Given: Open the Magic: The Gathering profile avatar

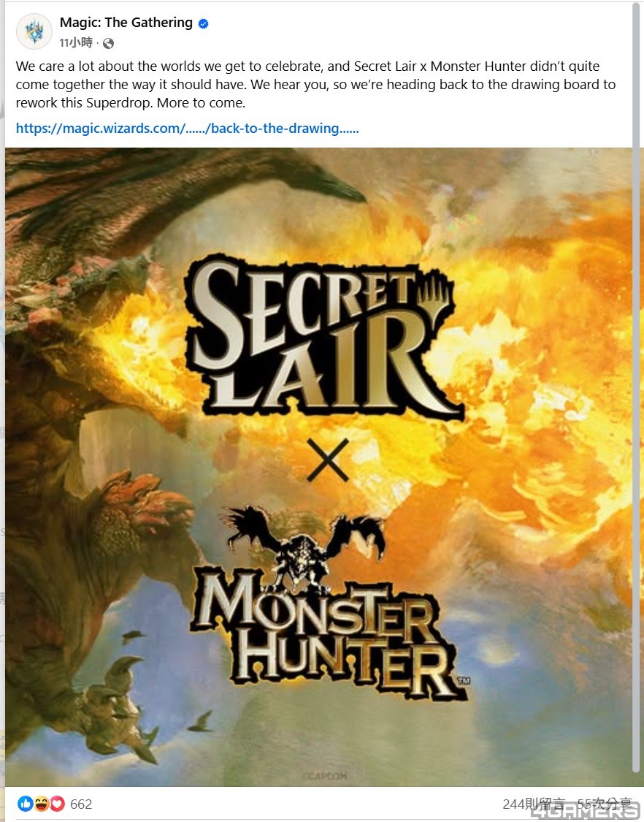Looking at the screenshot, I should [34, 31].
